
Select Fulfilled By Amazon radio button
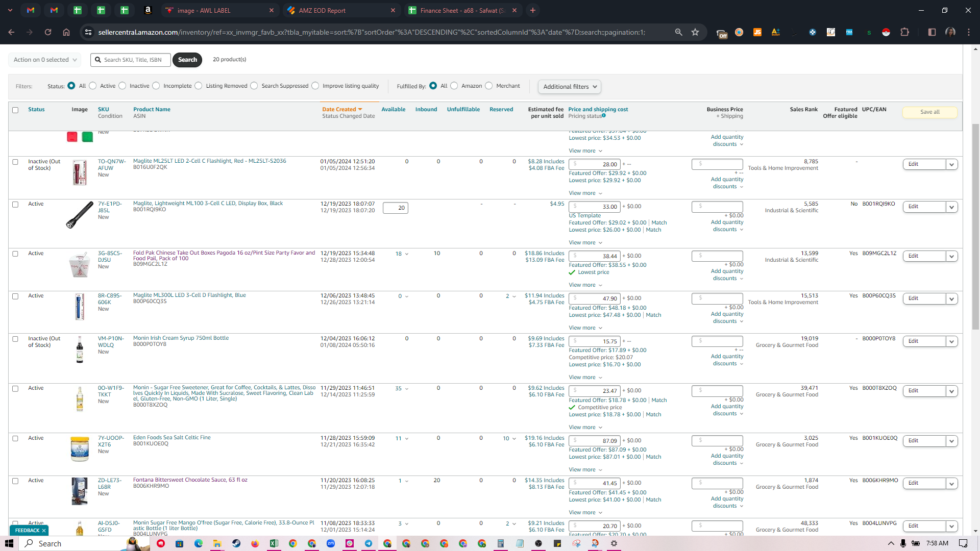(454, 86)
